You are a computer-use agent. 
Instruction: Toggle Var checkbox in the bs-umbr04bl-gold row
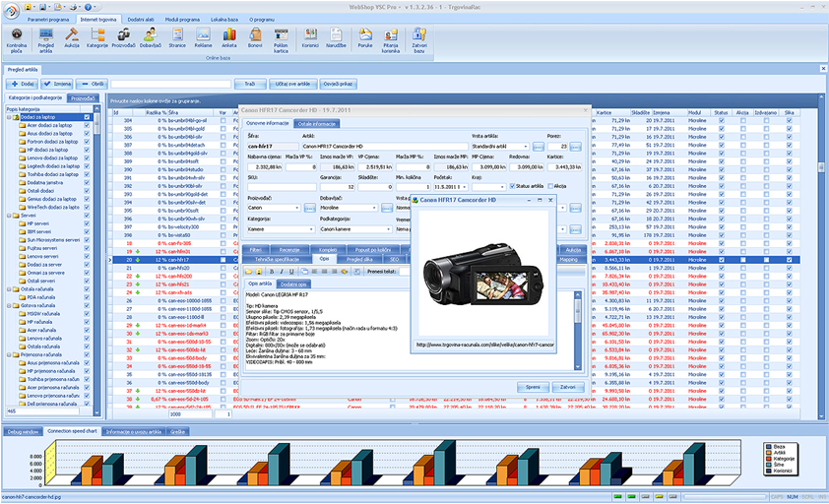[223, 129]
